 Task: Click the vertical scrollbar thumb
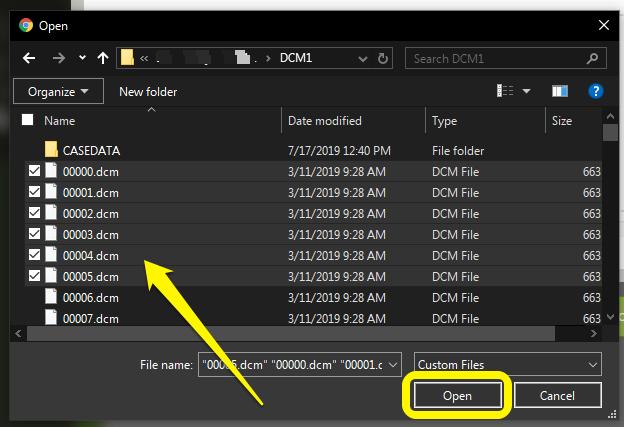pyautogui.click(x=610, y=133)
